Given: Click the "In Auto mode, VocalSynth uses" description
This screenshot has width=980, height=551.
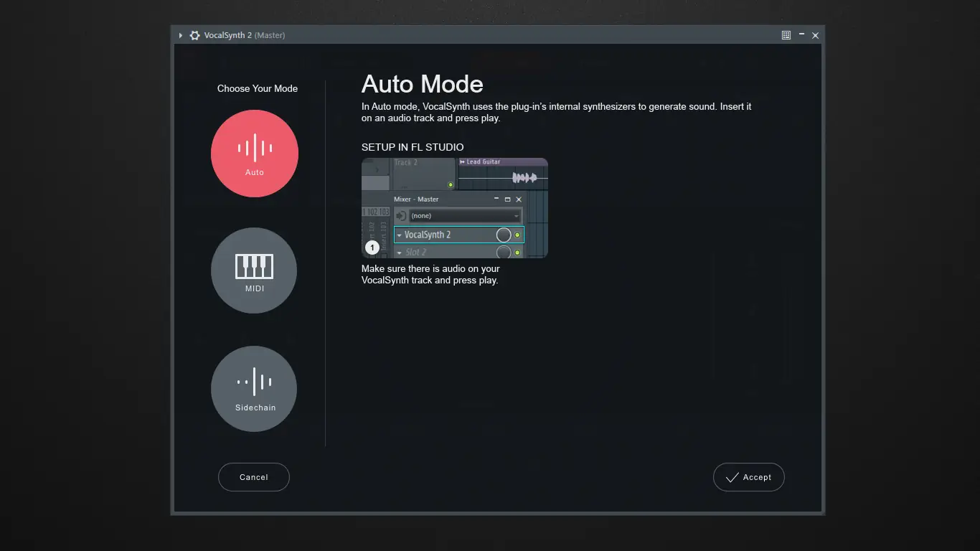Looking at the screenshot, I should 557,112.
